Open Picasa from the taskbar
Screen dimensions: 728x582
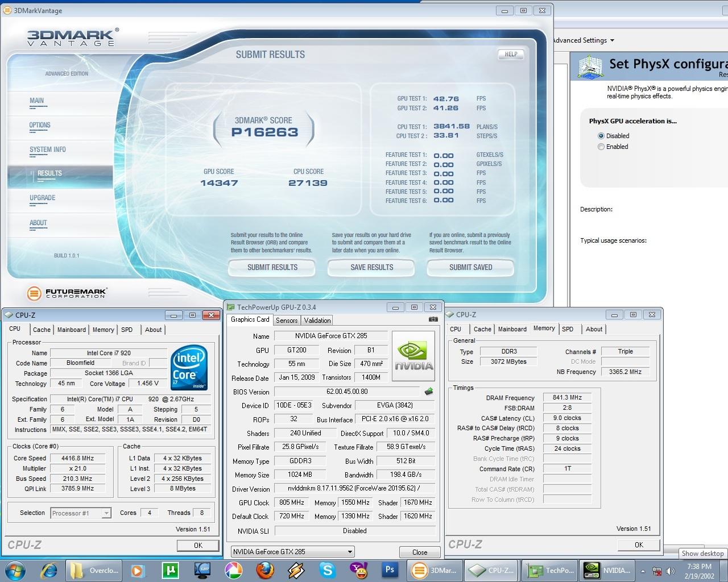point(234,570)
